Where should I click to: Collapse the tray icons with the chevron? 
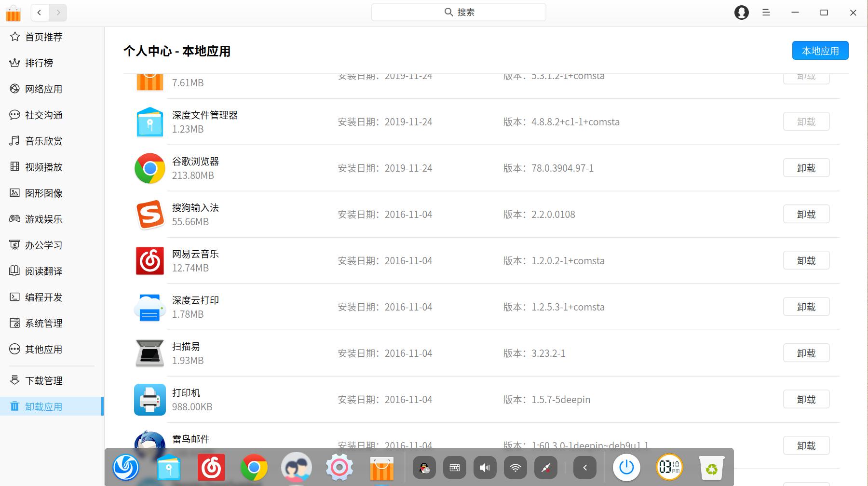tap(584, 467)
